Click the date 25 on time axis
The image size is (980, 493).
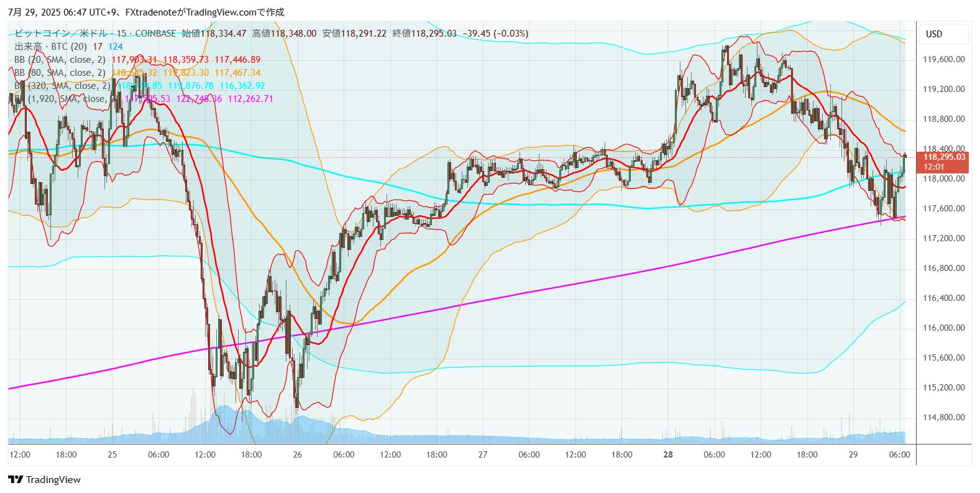[x=112, y=454]
